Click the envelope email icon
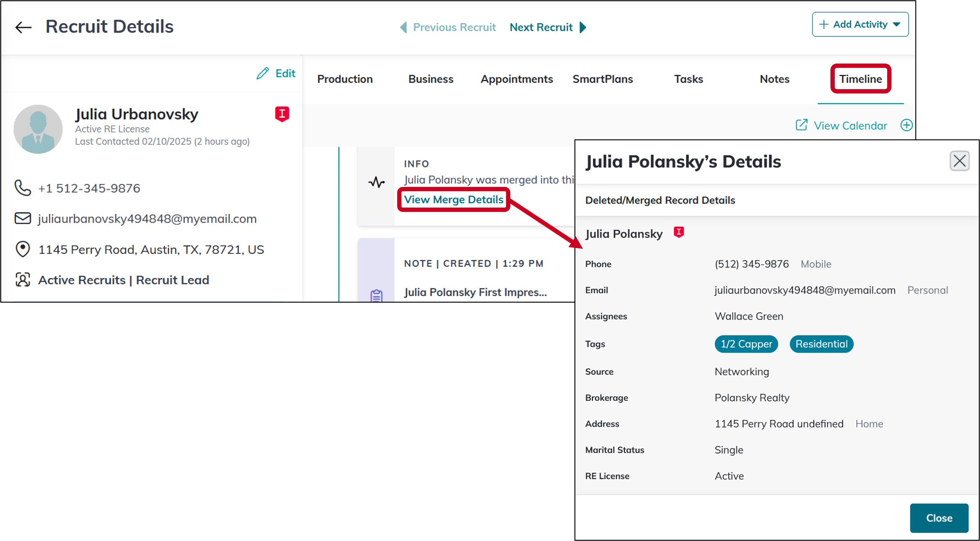The width and height of the screenshot is (980, 541). pos(23,218)
